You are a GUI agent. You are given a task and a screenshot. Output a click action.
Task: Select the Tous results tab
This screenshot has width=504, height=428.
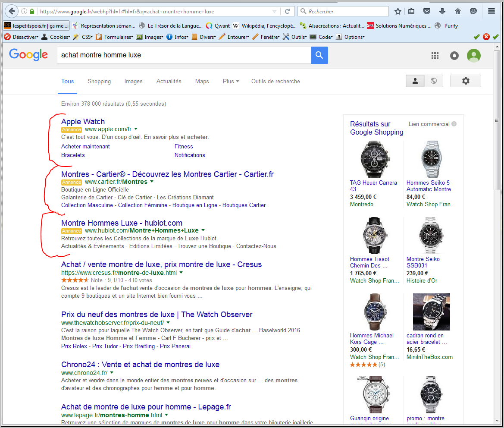click(x=68, y=82)
